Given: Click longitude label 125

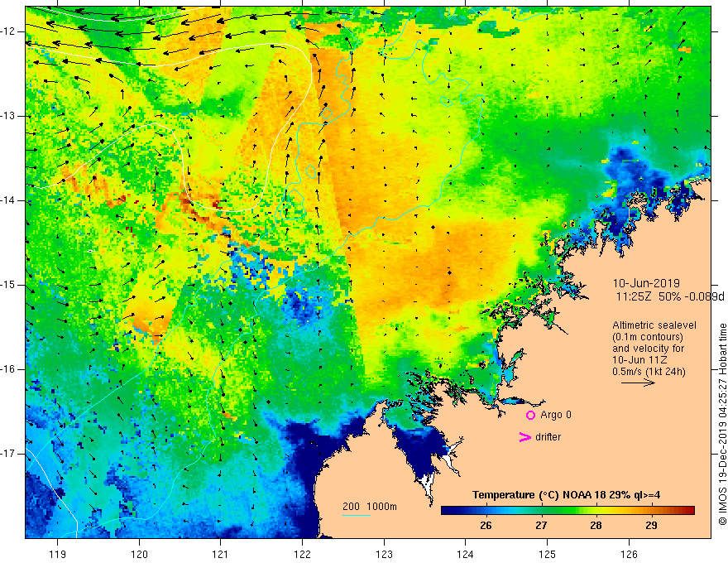Looking at the screenshot, I should click(548, 554).
